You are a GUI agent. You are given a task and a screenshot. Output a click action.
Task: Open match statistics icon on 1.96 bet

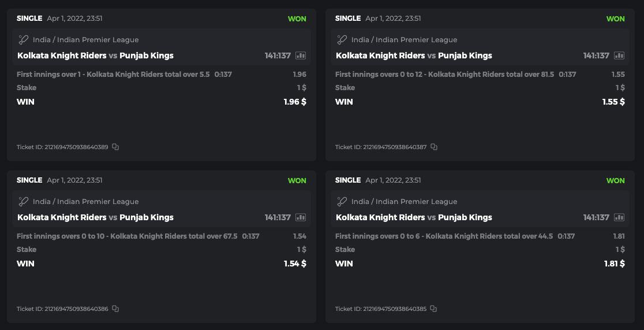click(x=301, y=55)
